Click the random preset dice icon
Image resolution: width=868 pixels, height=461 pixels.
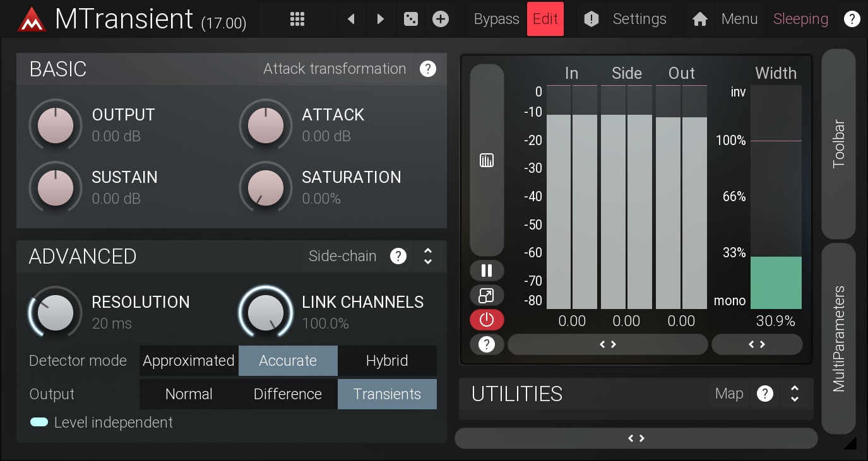click(x=411, y=19)
